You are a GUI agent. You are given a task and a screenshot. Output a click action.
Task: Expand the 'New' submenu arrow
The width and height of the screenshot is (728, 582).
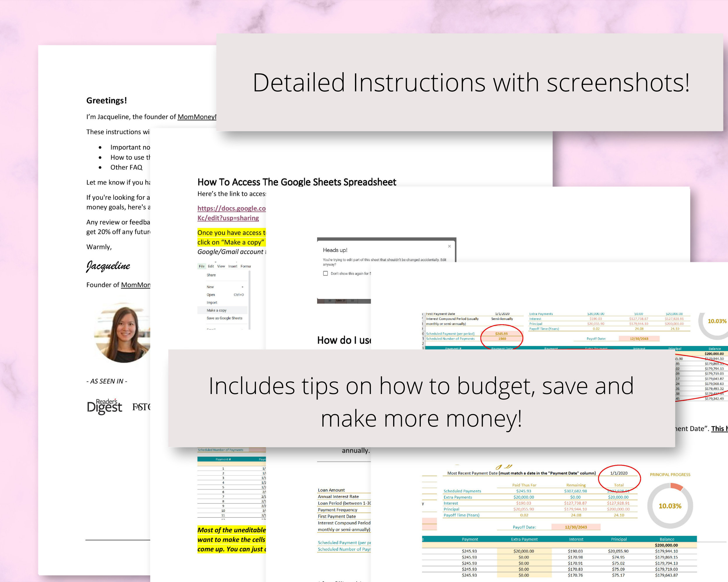pyautogui.click(x=243, y=287)
